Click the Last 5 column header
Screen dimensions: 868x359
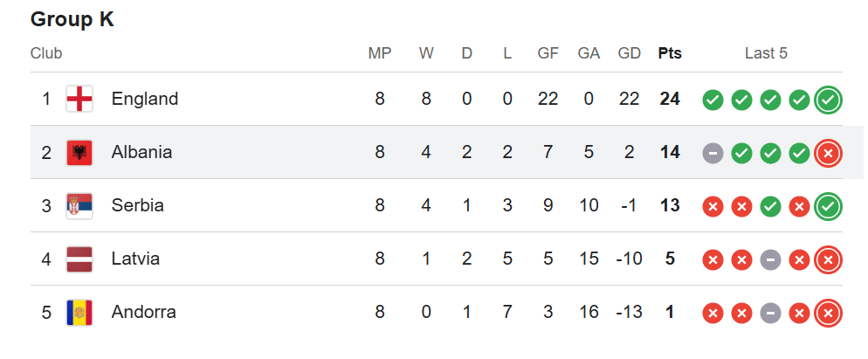766,53
